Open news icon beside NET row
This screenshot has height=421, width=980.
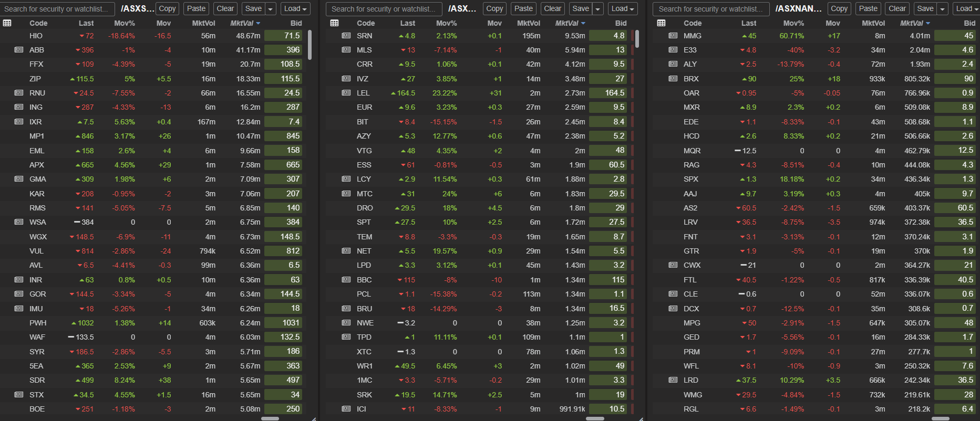coord(346,251)
